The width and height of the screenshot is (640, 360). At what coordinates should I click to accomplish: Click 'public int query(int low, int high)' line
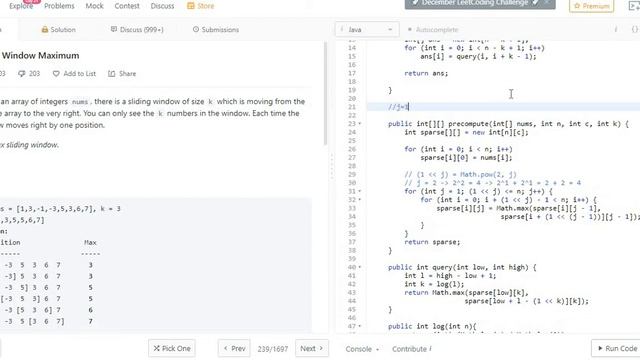click(462, 267)
